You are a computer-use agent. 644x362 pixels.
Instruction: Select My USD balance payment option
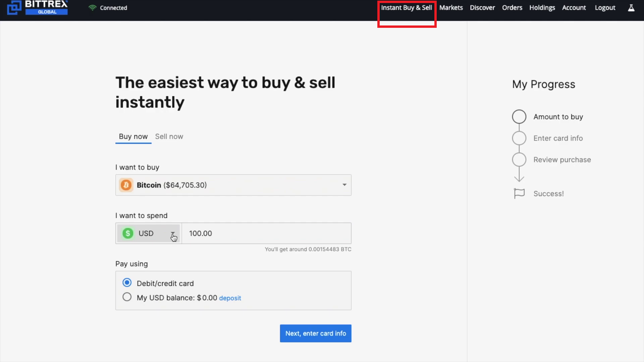tap(126, 297)
